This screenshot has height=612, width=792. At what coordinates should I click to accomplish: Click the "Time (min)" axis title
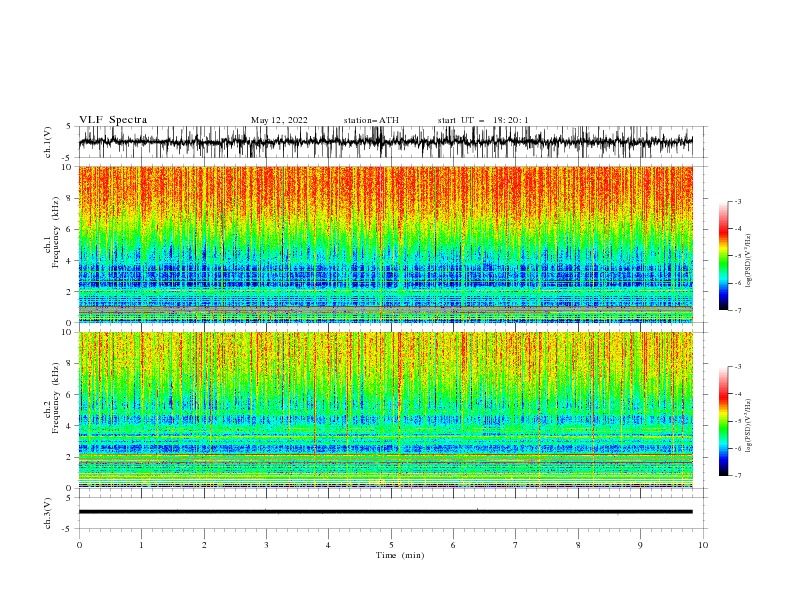coord(400,555)
